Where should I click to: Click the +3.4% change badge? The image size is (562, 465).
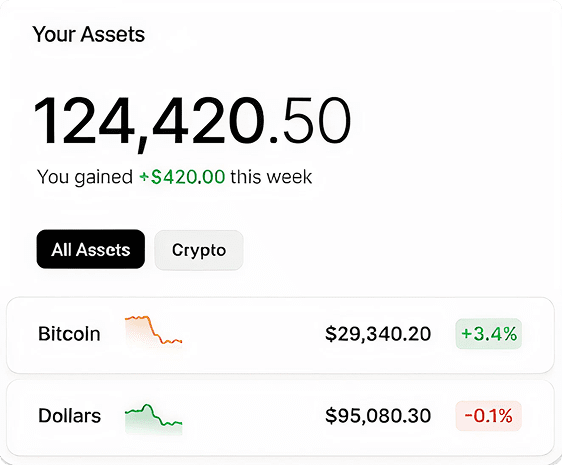tap(489, 333)
